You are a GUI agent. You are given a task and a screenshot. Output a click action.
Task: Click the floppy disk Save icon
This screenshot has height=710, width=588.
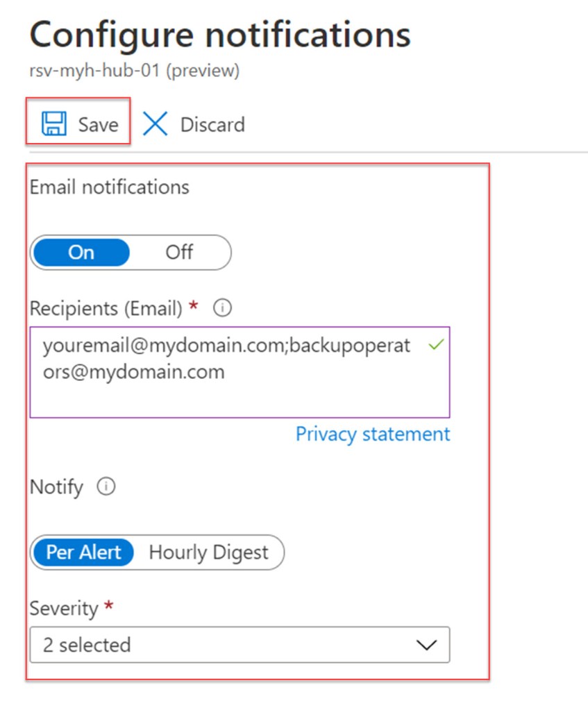point(52,124)
